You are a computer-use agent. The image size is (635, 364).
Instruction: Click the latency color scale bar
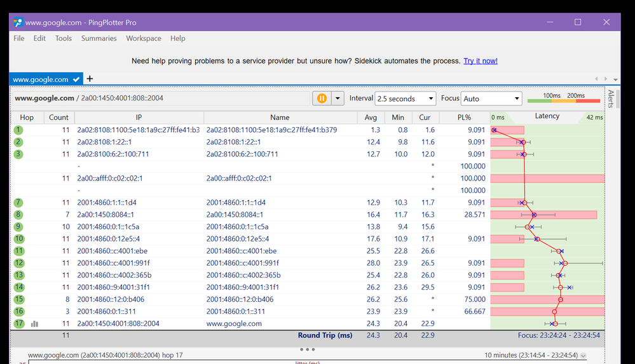(x=564, y=101)
